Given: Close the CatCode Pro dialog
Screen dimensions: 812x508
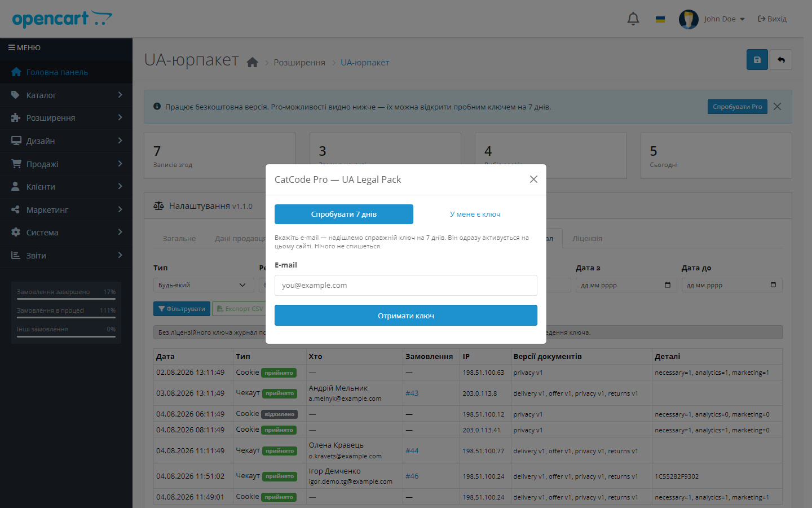Looking at the screenshot, I should tap(533, 179).
